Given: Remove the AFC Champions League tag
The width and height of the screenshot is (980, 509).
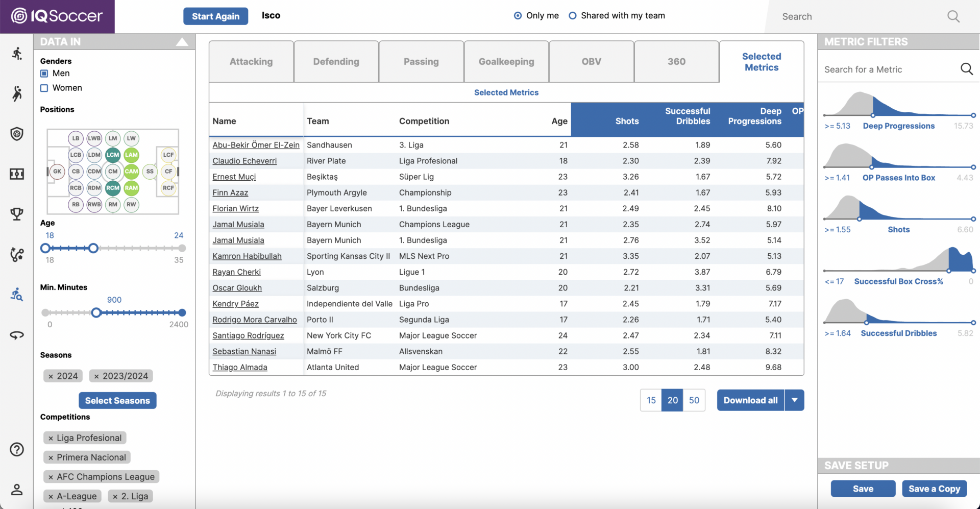Looking at the screenshot, I should [x=51, y=477].
